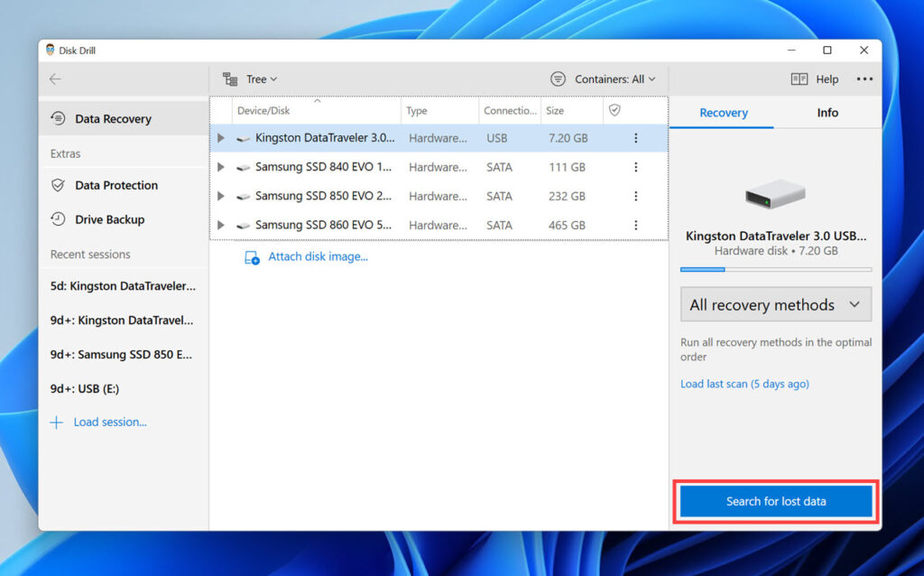
Task: Click the shield protection column header icon
Action: (x=614, y=110)
